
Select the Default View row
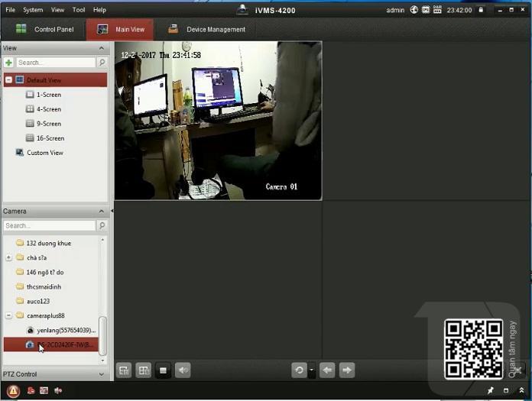pyautogui.click(x=55, y=80)
